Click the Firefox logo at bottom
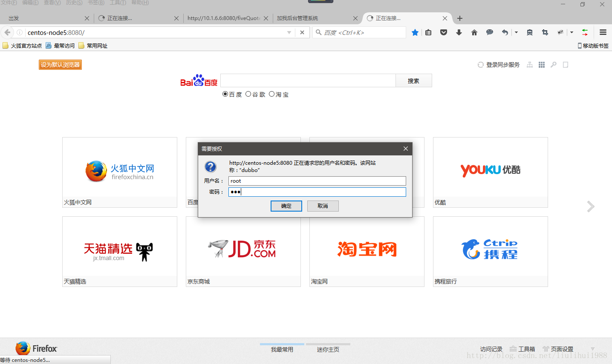 coord(36,348)
